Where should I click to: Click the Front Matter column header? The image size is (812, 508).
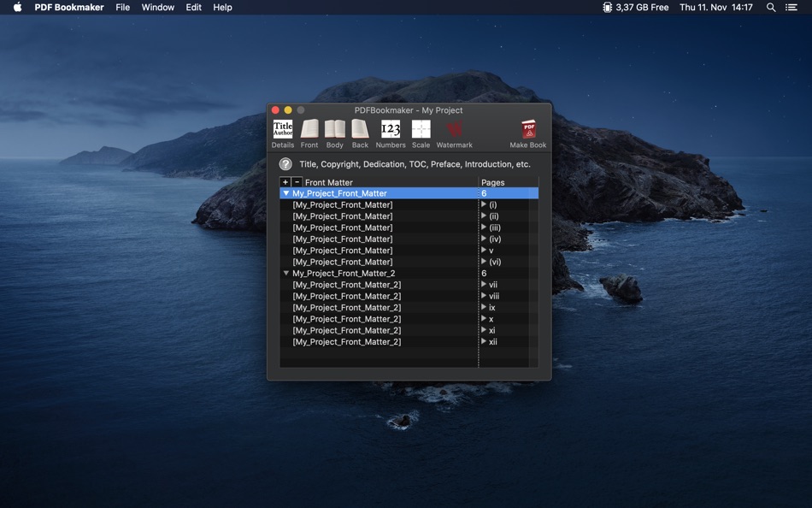click(x=329, y=182)
